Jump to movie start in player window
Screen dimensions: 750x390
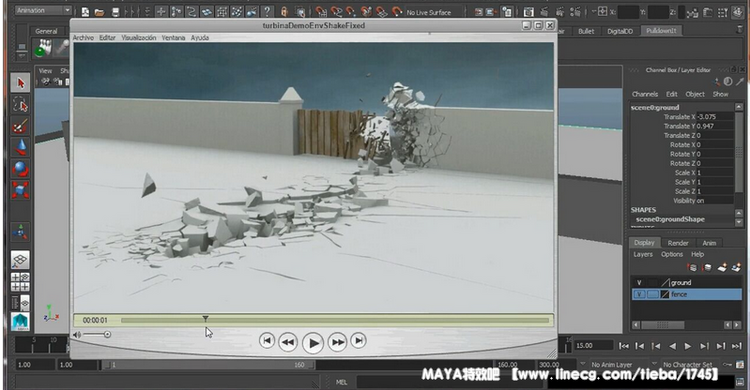(267, 340)
